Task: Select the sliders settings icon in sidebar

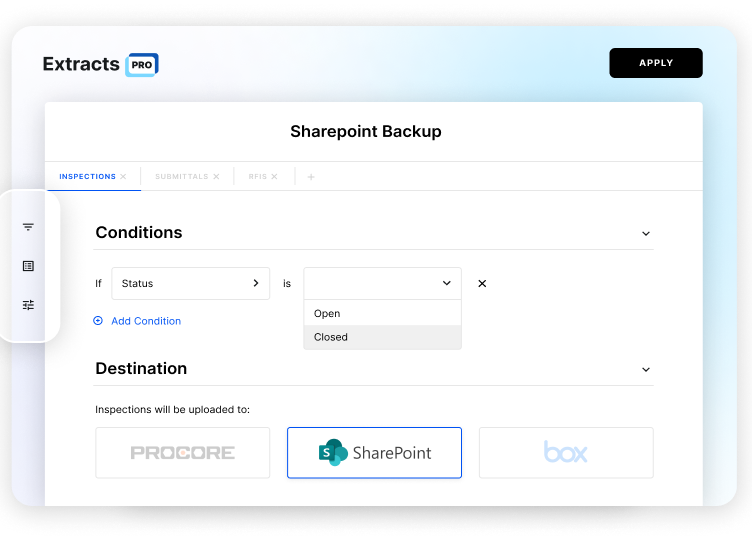Action: [28, 305]
